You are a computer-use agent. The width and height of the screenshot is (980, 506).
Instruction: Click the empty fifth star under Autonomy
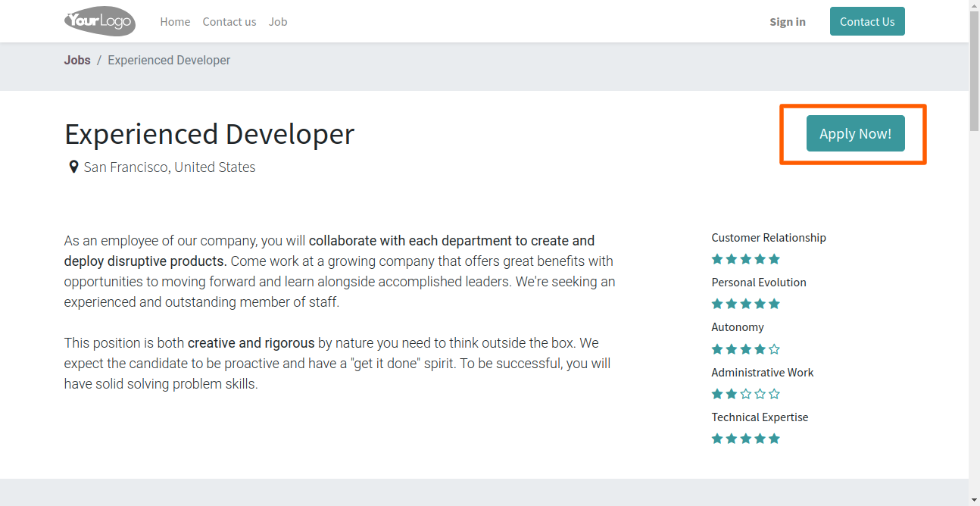tap(774, 349)
